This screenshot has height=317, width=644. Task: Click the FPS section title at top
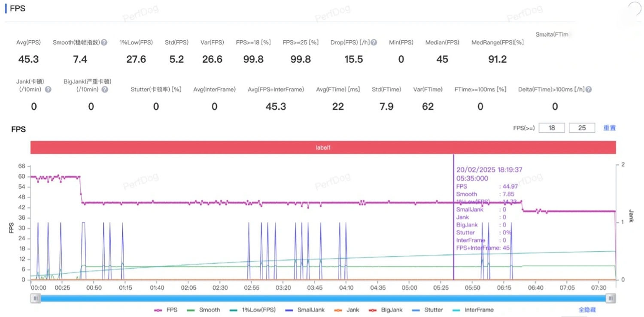click(x=18, y=8)
